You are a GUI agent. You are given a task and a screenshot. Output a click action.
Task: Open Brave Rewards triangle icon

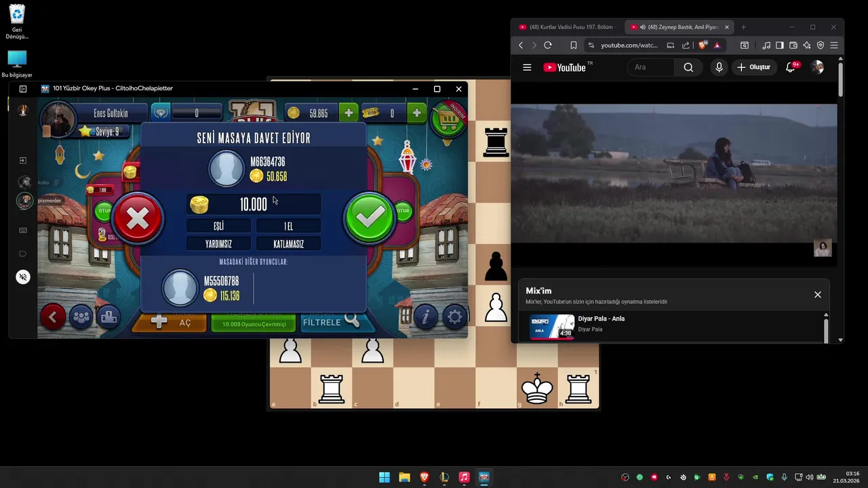pyautogui.click(x=717, y=45)
